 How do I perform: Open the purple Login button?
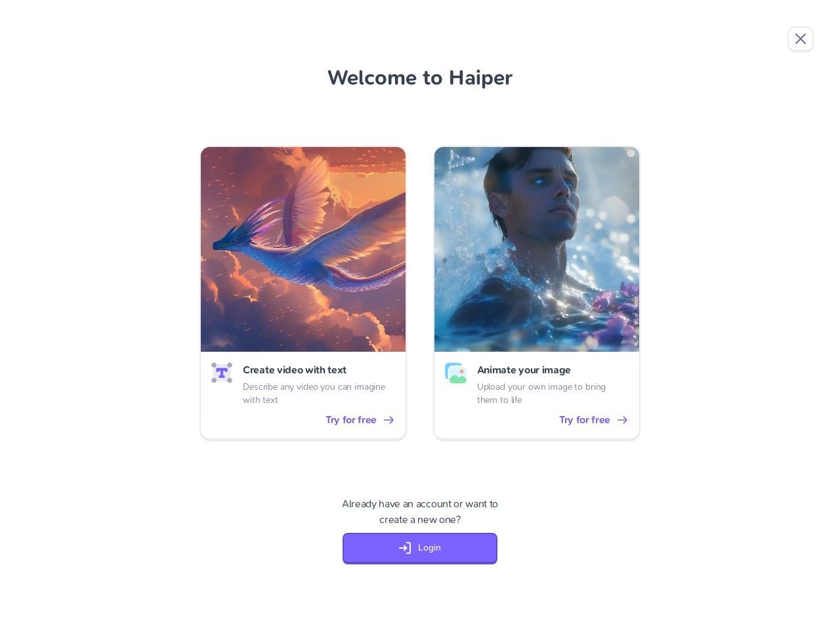[x=420, y=548]
